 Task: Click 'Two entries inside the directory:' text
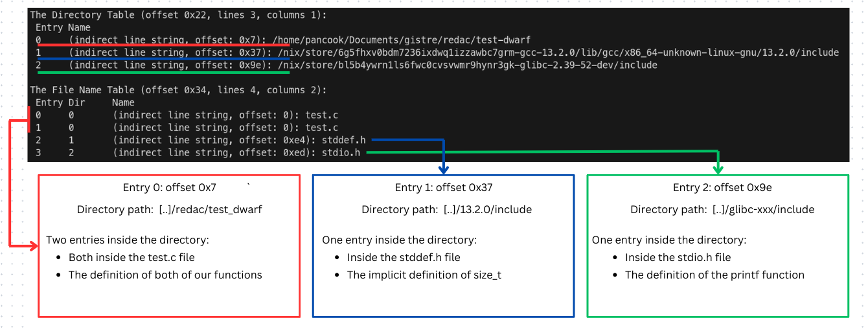[128, 240]
